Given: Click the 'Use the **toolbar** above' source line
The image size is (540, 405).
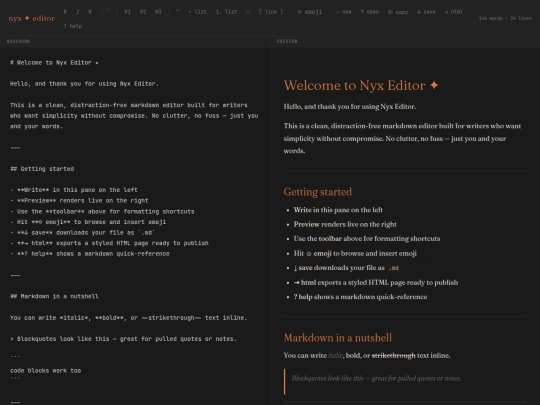Looking at the screenshot, I should pos(102,211).
